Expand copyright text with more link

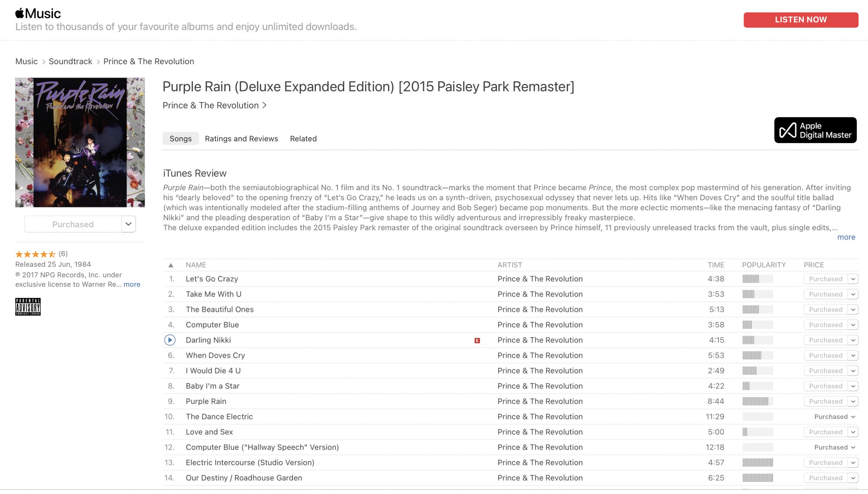132,285
